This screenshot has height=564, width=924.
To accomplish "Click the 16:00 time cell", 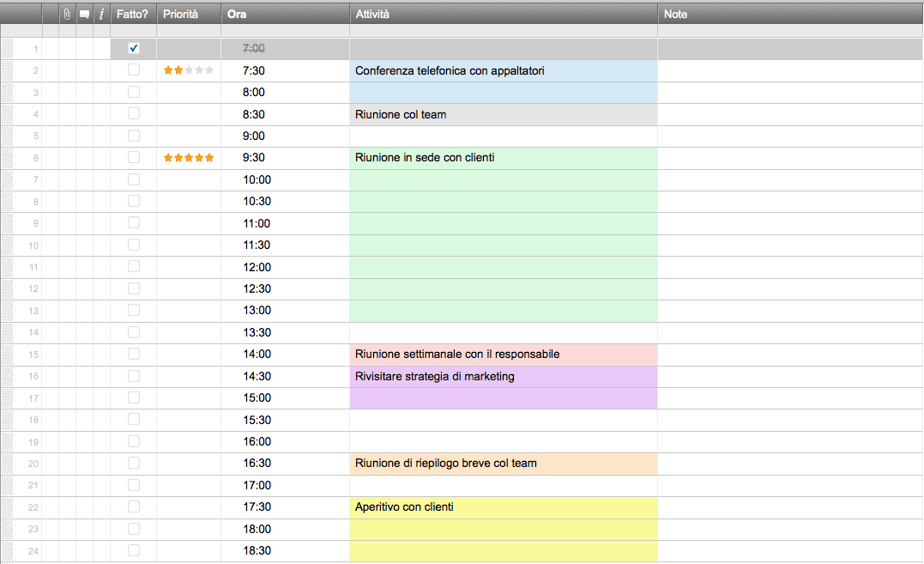I will pyautogui.click(x=285, y=442).
